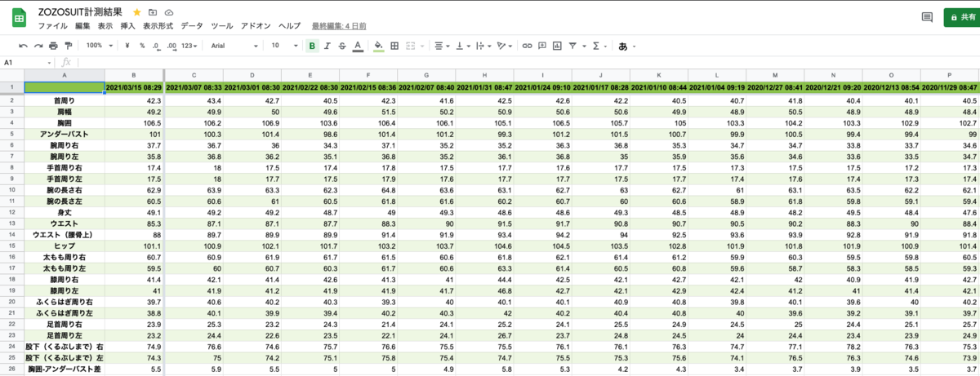Click the move-to-folder icon
This screenshot has height=376, width=980.
pos(153,13)
